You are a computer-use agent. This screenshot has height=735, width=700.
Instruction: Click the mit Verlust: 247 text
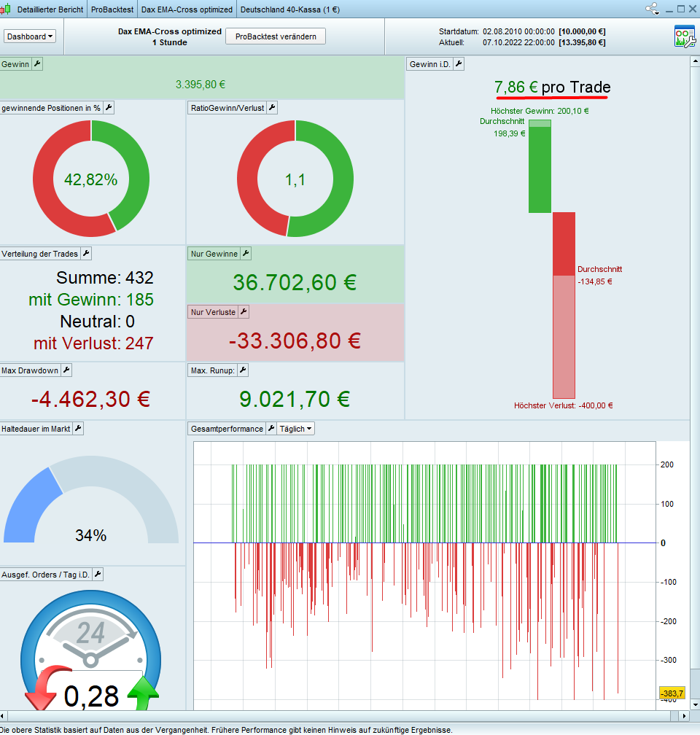93,343
